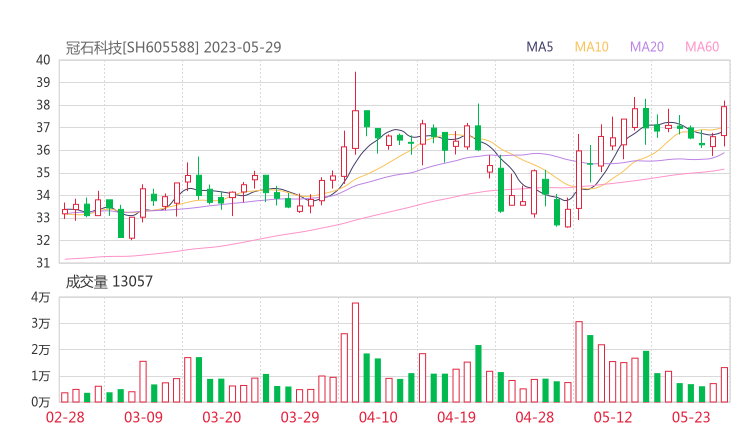This screenshot has height=440, width=740.
Task: Click the 04-19 date axis label
Action: (456, 417)
